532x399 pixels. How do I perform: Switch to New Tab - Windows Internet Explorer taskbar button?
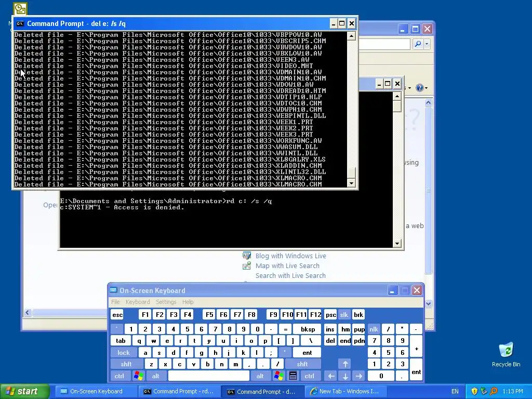pos(345,391)
